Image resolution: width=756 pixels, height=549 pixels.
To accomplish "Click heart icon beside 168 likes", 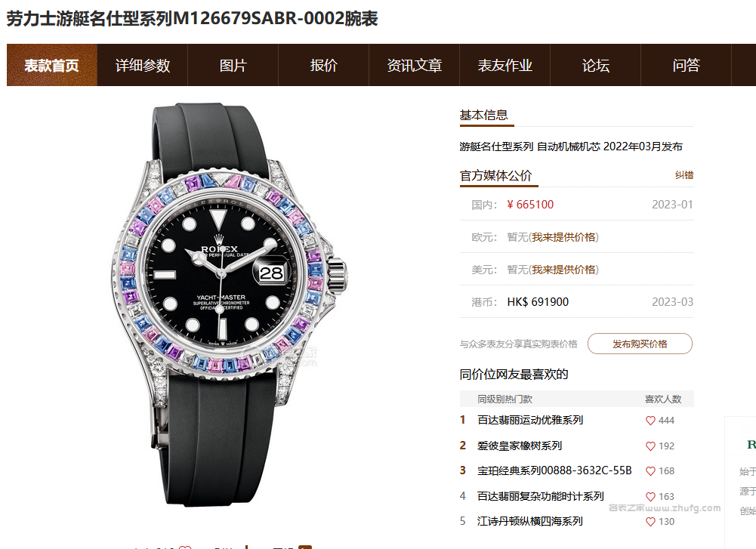I will point(650,471).
